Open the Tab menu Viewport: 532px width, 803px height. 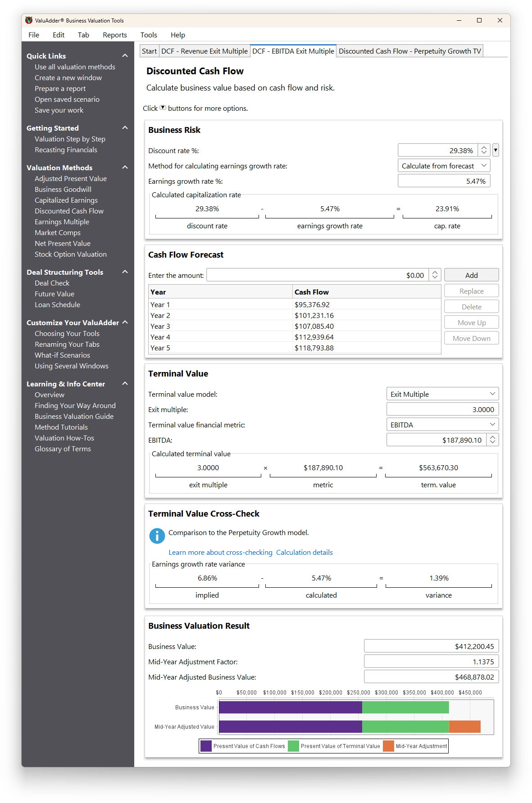(83, 35)
